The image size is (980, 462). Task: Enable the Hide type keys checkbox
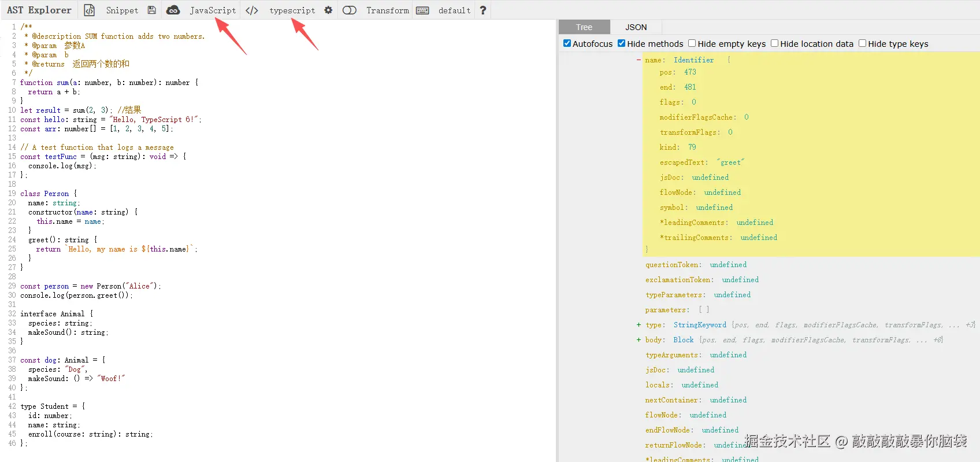click(x=863, y=43)
